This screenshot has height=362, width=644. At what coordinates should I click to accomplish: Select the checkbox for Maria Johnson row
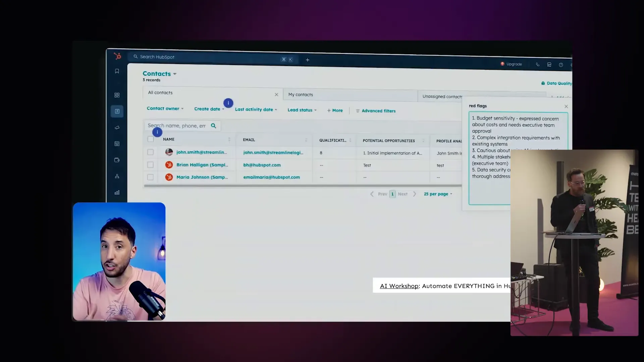pos(150,177)
